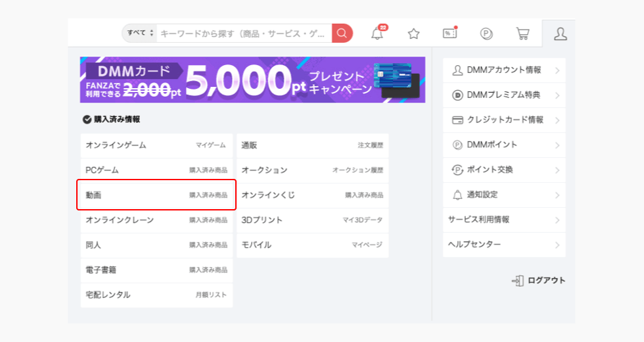Viewport: 644px width, 342px height.
Task: Open the shopping cart icon
Action: (x=522, y=34)
